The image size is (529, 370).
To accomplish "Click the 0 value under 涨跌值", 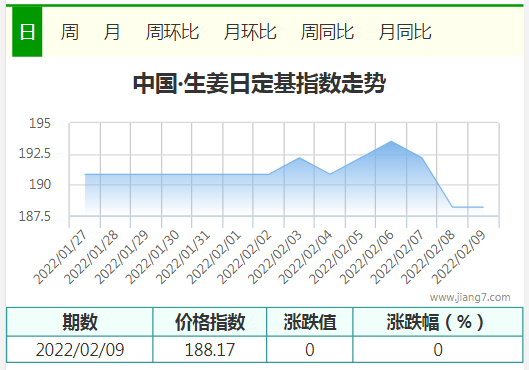I will (x=310, y=349).
